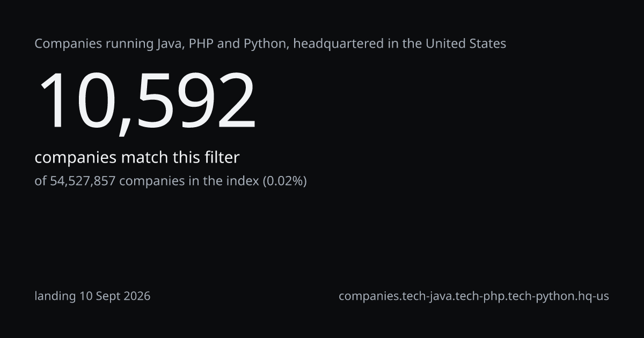Click the word 'headquartered' in the title
The image size is (644, 338).
coord(338,44)
